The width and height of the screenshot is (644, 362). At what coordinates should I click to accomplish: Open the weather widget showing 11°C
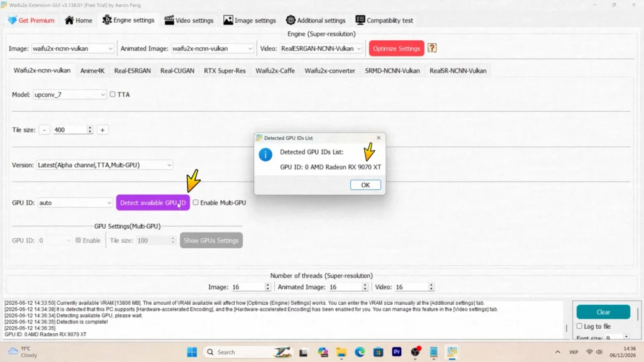click(23, 352)
